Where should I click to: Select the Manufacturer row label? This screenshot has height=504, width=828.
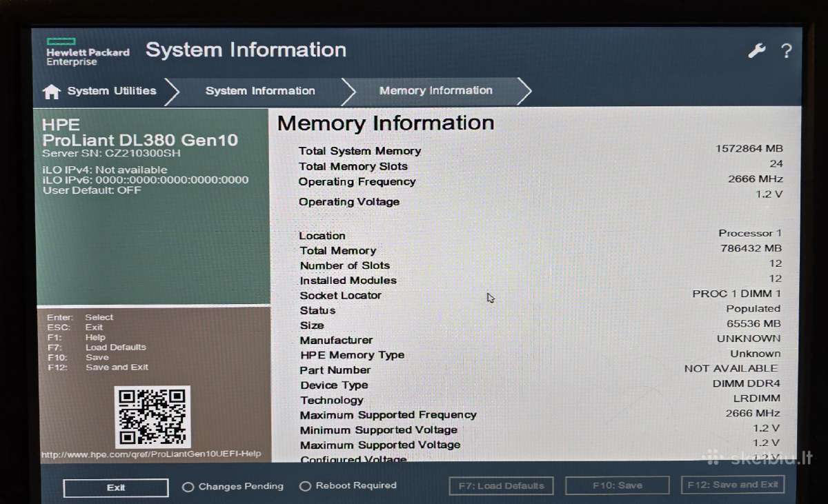click(x=336, y=341)
